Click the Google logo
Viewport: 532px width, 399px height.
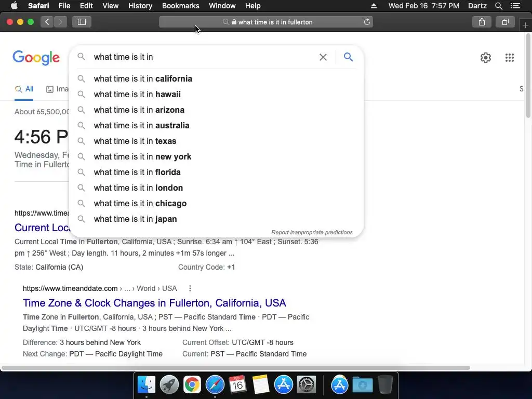[x=36, y=58]
